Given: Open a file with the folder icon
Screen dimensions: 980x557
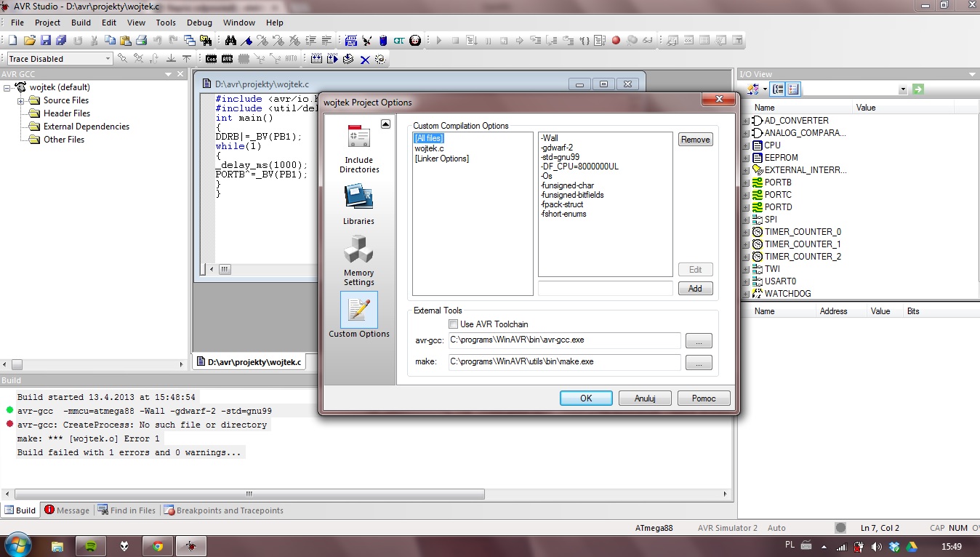Looking at the screenshot, I should 29,41.
